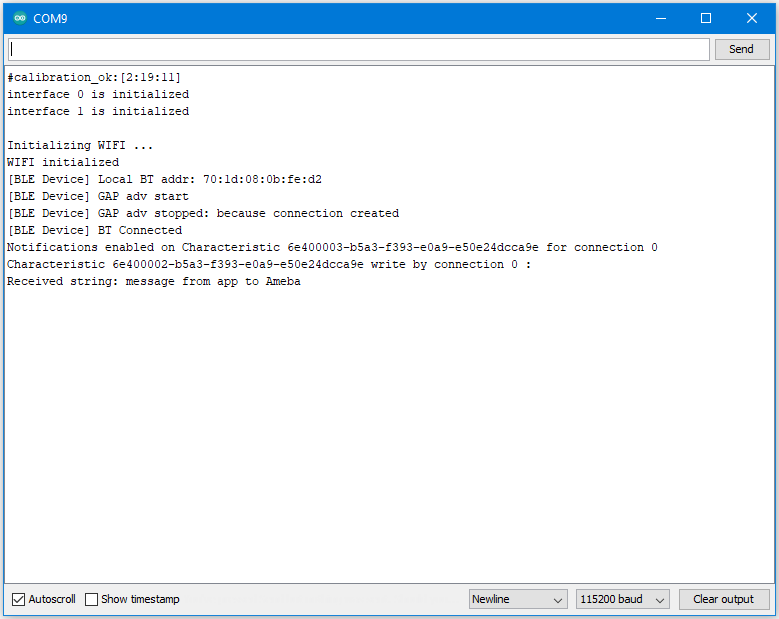Click the Clear output button
The image size is (779, 619).
723,599
